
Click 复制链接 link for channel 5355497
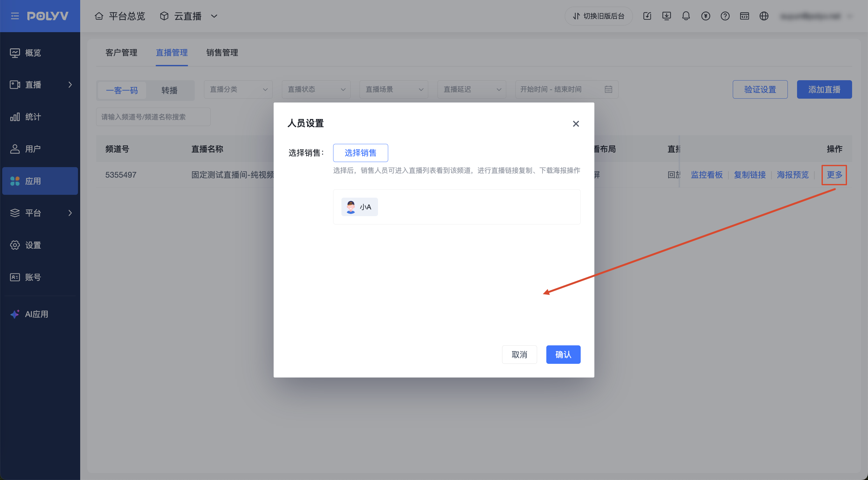pyautogui.click(x=750, y=175)
